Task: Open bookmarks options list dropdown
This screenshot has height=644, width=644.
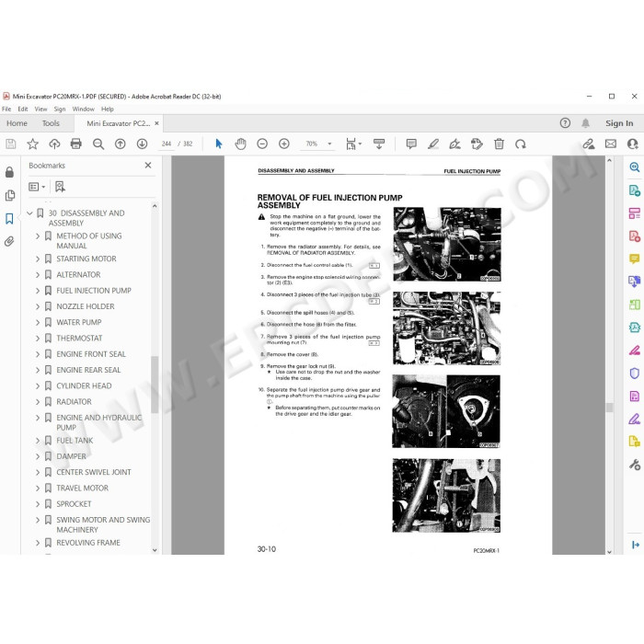Action: [x=37, y=187]
